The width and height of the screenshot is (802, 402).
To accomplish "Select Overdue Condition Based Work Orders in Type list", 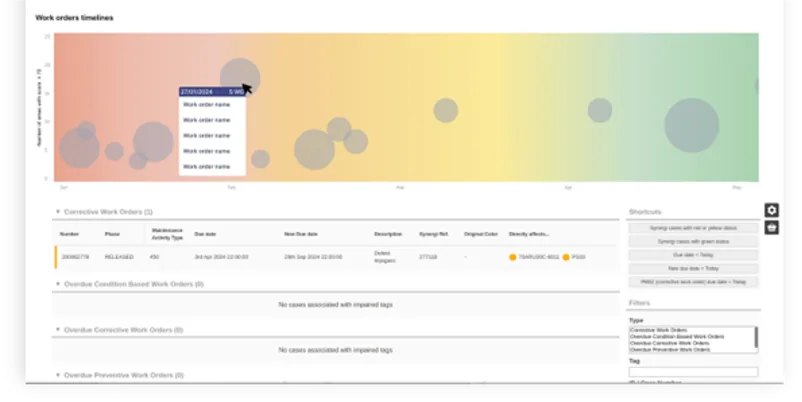I will (677, 337).
